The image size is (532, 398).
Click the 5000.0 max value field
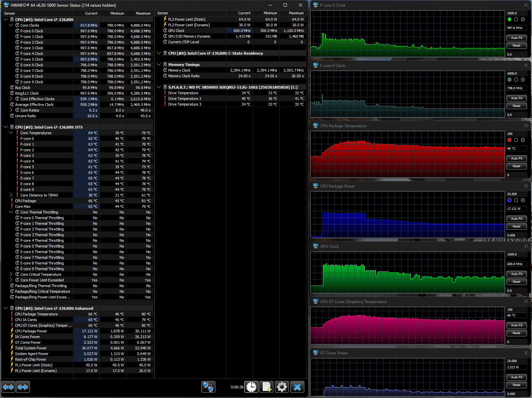(516, 13)
